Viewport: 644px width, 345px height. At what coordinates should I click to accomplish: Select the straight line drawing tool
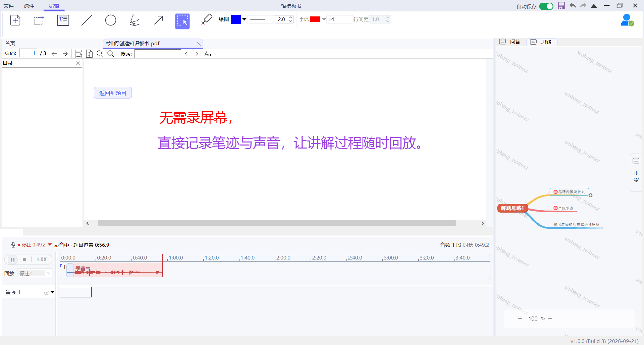pyautogui.click(x=87, y=20)
